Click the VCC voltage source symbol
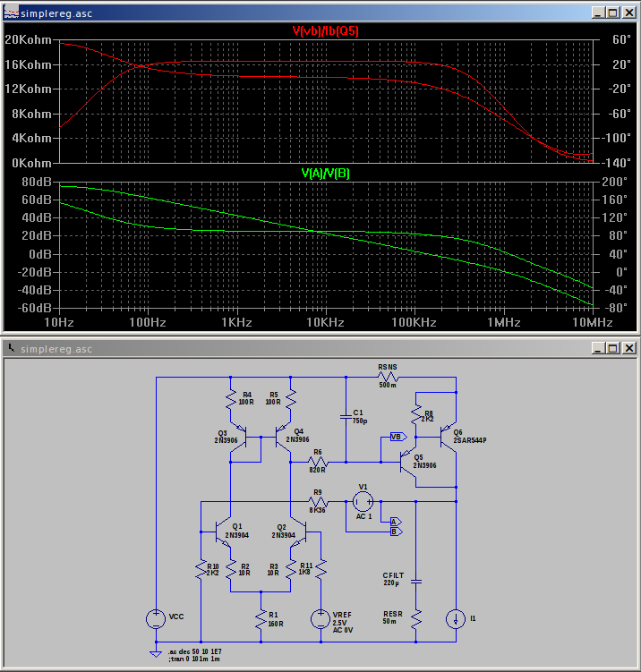The width and height of the screenshot is (641, 672). coord(156,619)
